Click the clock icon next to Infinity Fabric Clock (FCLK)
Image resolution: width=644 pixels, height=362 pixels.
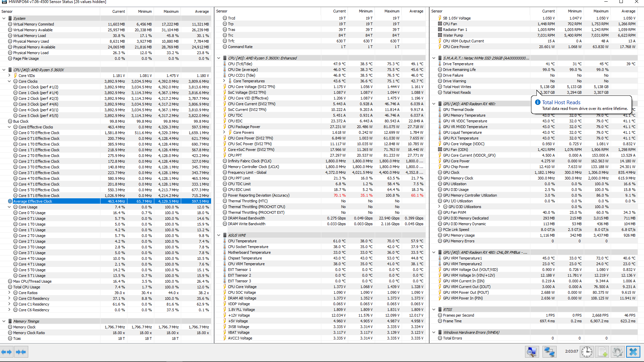225,161
